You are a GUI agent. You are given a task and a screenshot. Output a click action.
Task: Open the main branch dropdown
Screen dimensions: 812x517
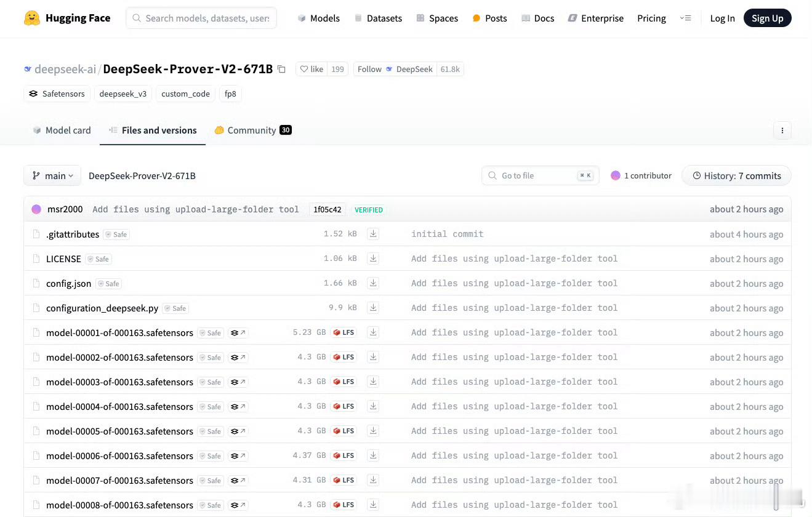[52, 176]
